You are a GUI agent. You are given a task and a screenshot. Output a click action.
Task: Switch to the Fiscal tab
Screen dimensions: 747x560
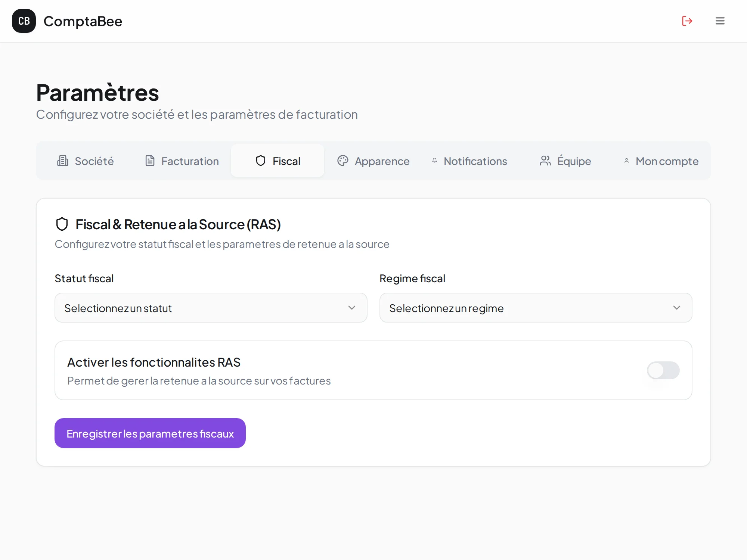pos(278,161)
